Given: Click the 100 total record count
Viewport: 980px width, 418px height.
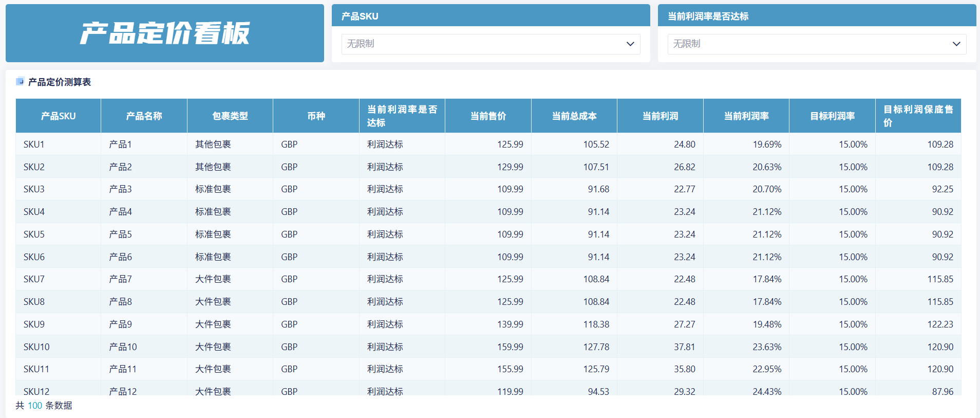Looking at the screenshot, I should [x=35, y=406].
